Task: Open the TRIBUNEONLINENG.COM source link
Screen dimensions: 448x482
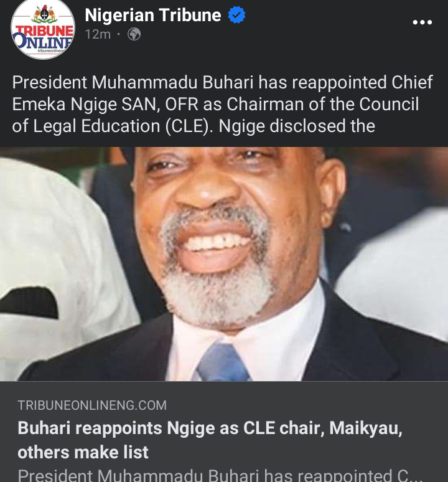Action: tap(92, 405)
